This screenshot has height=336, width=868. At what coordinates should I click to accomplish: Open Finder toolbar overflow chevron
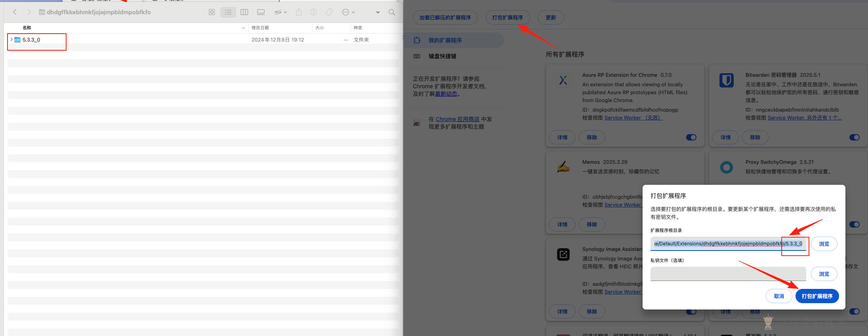click(x=378, y=12)
